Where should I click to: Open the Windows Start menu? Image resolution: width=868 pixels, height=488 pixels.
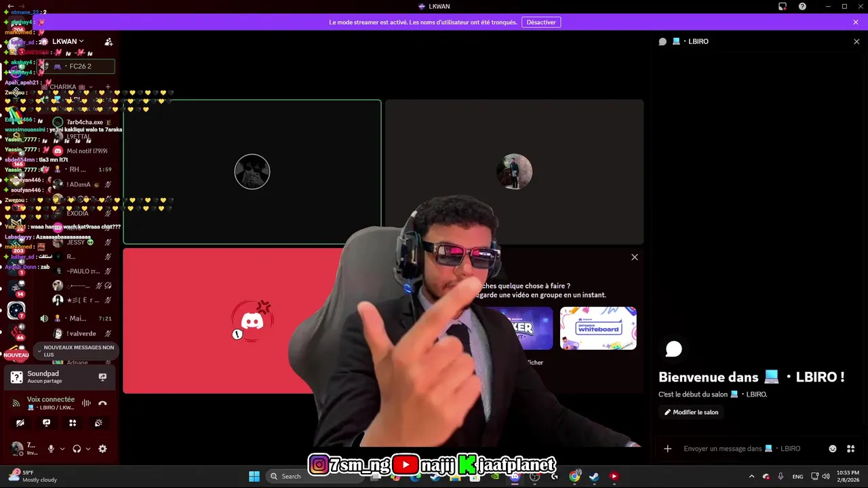coord(254,476)
